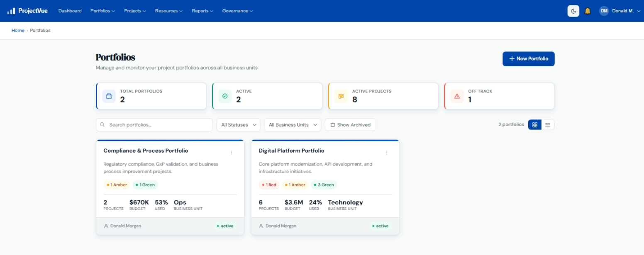
Task: Toggle dark mode moon icon
Action: tap(573, 11)
